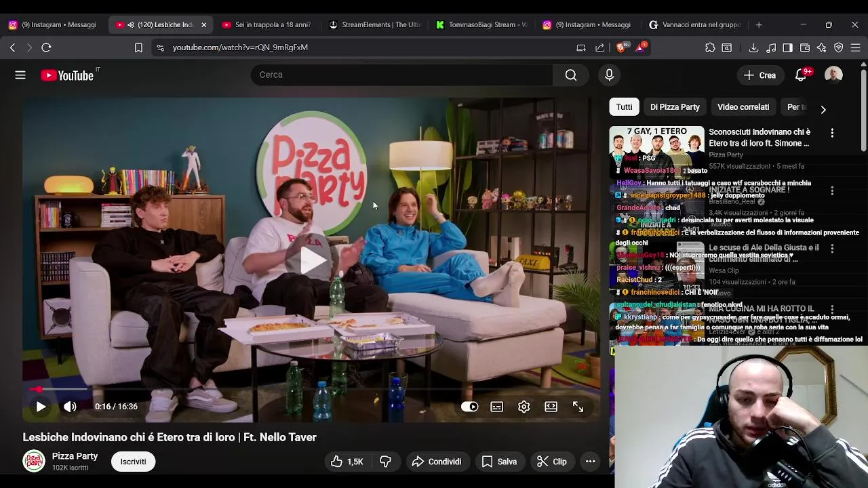Open 'Sconosciuti Indovinano chi è Etero' title

[759, 138]
